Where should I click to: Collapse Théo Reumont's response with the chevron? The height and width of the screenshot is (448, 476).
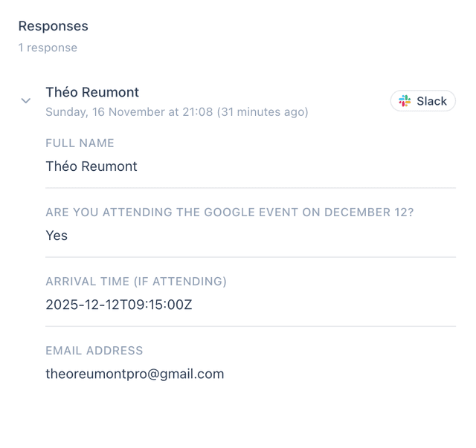[26, 101]
